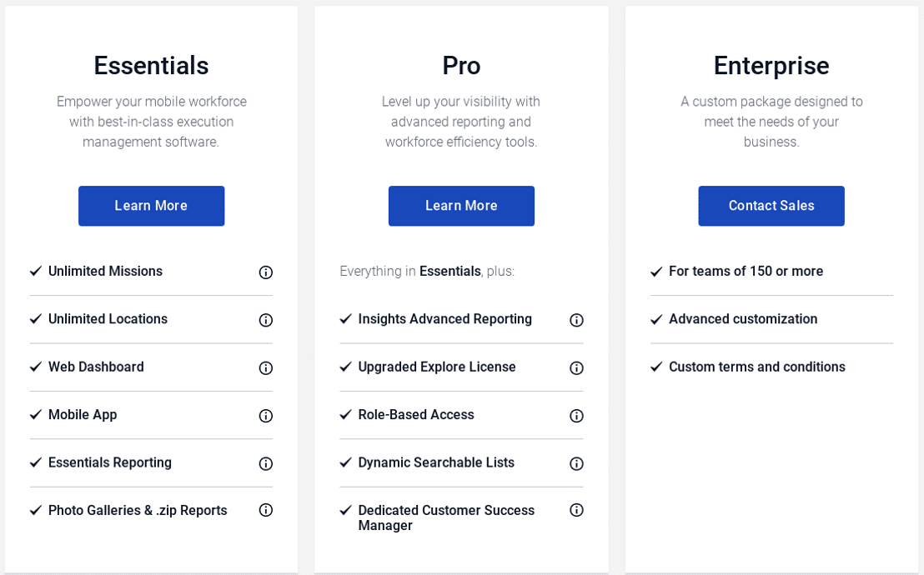The height and width of the screenshot is (575, 924).
Task: Click the Web Dashboard info icon
Action: (x=266, y=368)
